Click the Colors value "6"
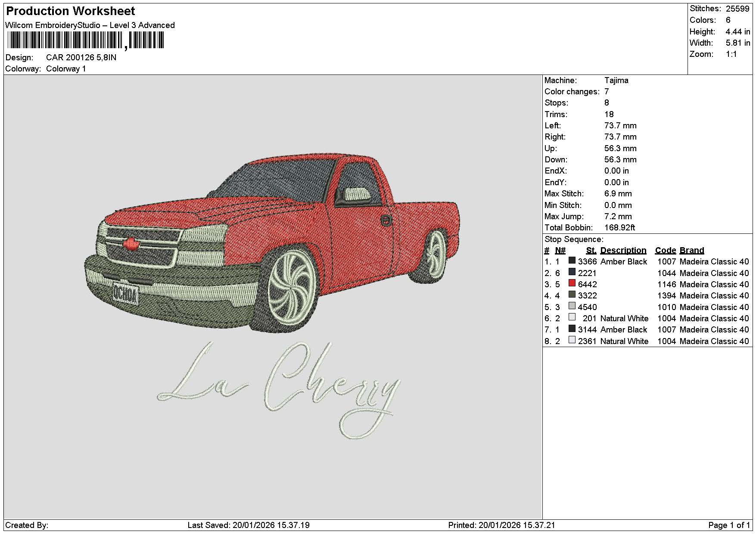Image resolution: width=756 pixels, height=534 pixels. tap(728, 20)
